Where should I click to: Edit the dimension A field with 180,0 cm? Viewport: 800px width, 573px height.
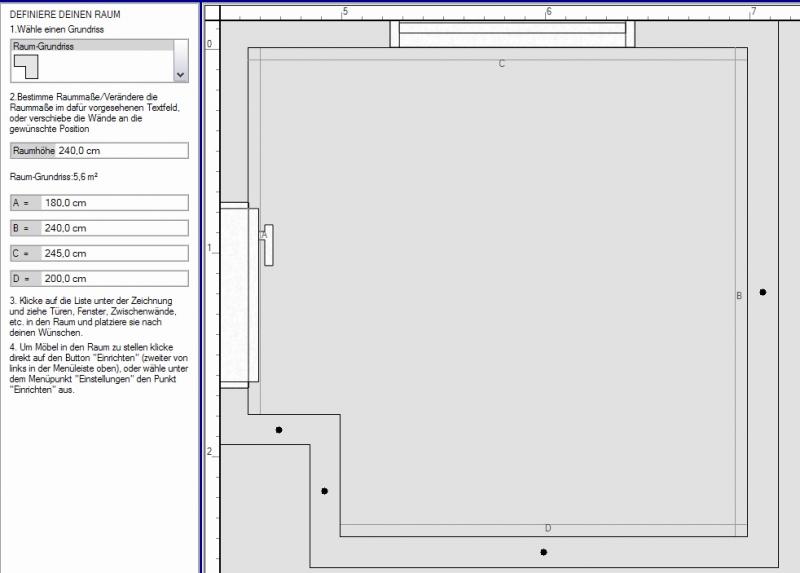[x=114, y=203]
